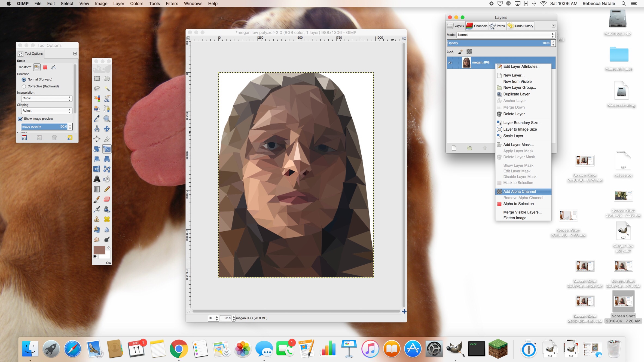This screenshot has height=362, width=644.
Task: Open the Clipping Adjust dropdown
Action: (x=47, y=111)
